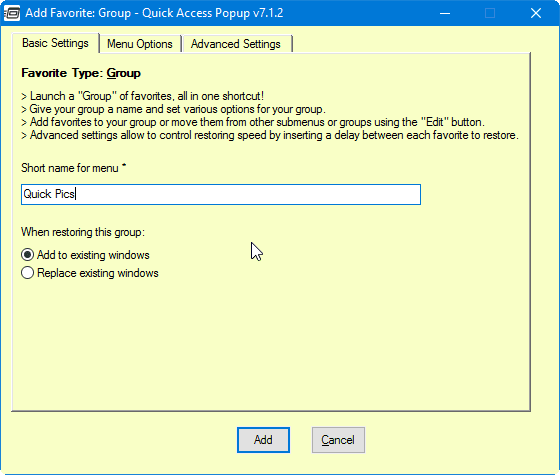Click the 'Favorite Type: Group' heading
The image size is (560, 475).
pyautogui.click(x=81, y=73)
